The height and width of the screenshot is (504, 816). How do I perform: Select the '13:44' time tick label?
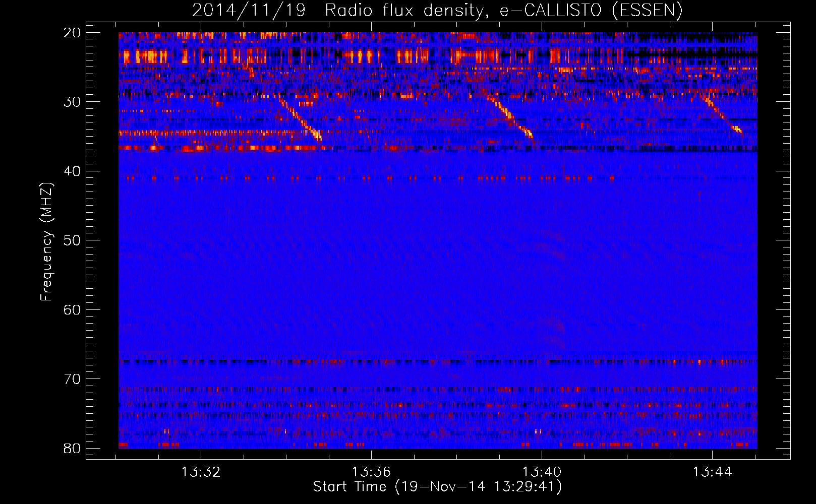pyautogui.click(x=712, y=472)
